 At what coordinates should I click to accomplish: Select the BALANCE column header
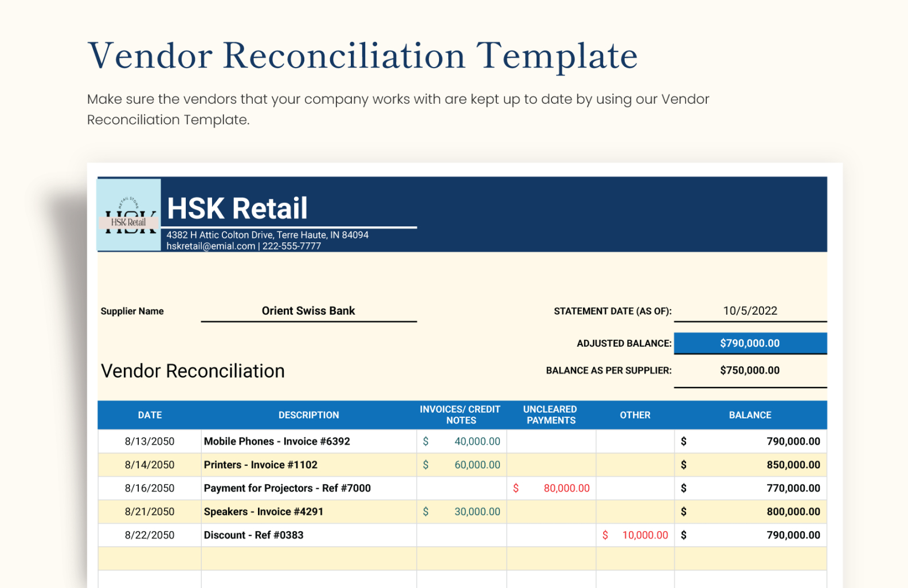pyautogui.click(x=750, y=415)
